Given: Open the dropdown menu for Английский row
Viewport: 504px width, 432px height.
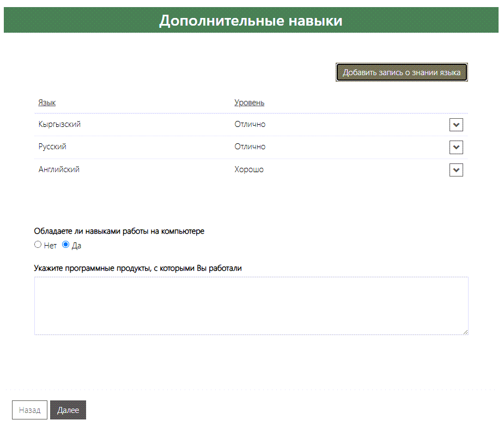Looking at the screenshot, I should click(456, 170).
